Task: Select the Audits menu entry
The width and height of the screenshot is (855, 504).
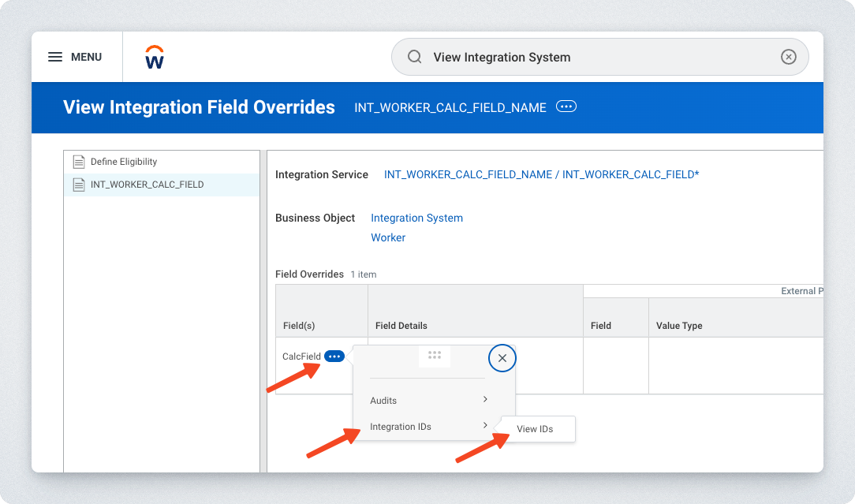Action: pos(384,401)
